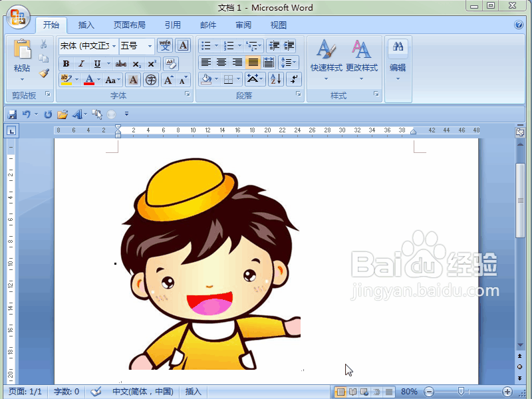Click the 编辑 (Editing) binoculars icon
Viewport: 532px width, 399px height.
point(398,48)
